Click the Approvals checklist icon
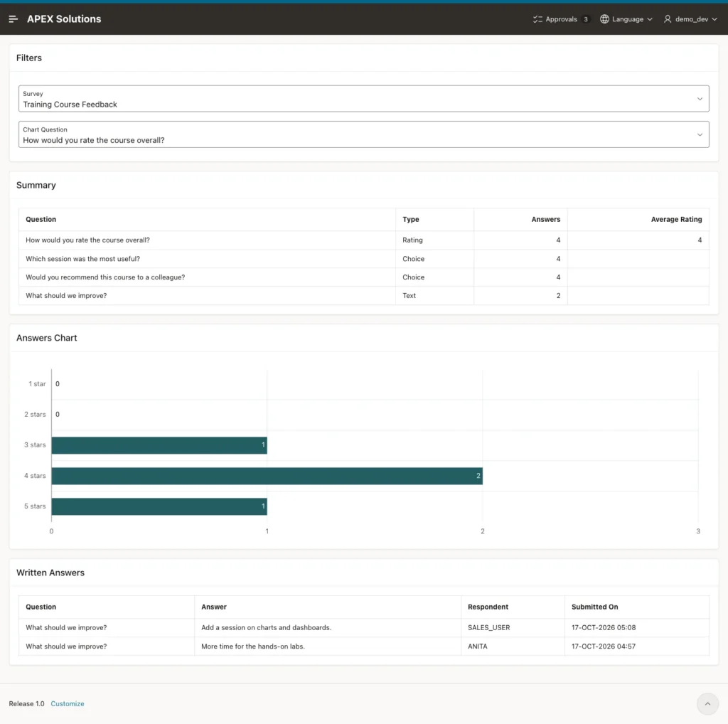 coord(537,19)
